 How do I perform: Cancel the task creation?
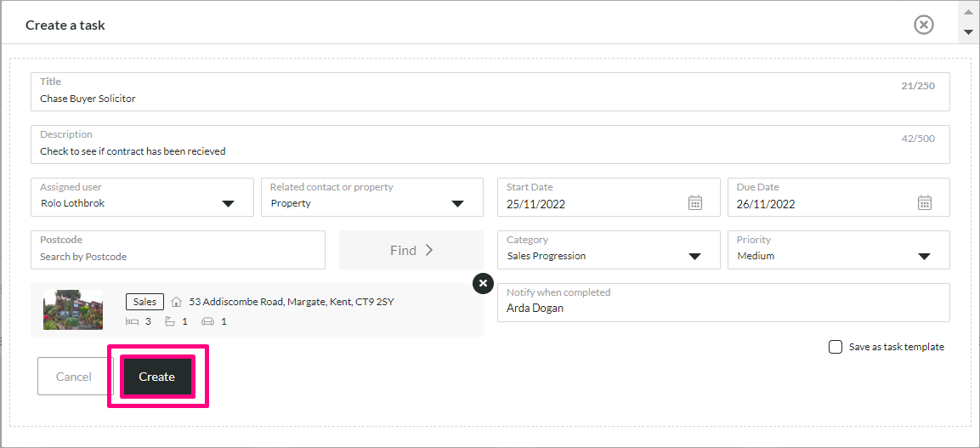coord(75,376)
